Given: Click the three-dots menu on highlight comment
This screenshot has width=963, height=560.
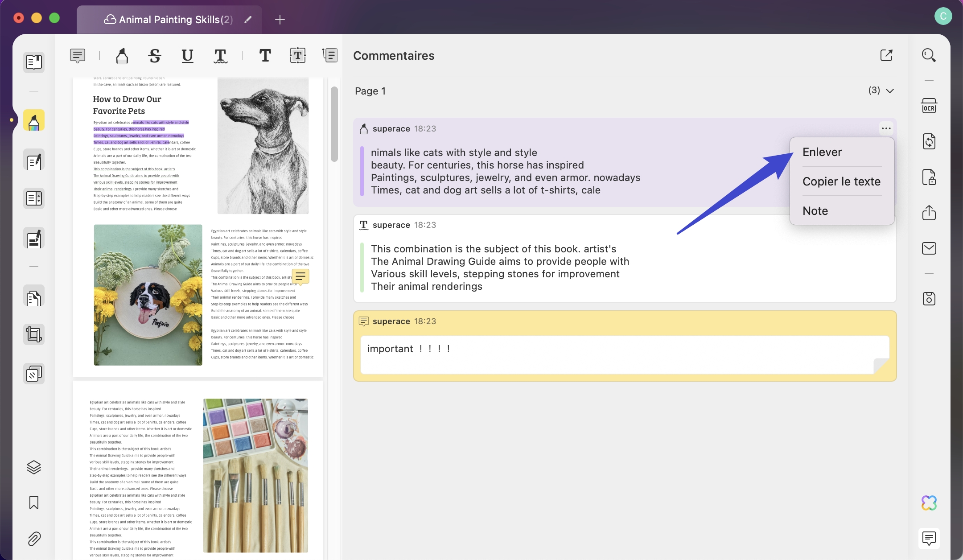Looking at the screenshot, I should point(886,128).
